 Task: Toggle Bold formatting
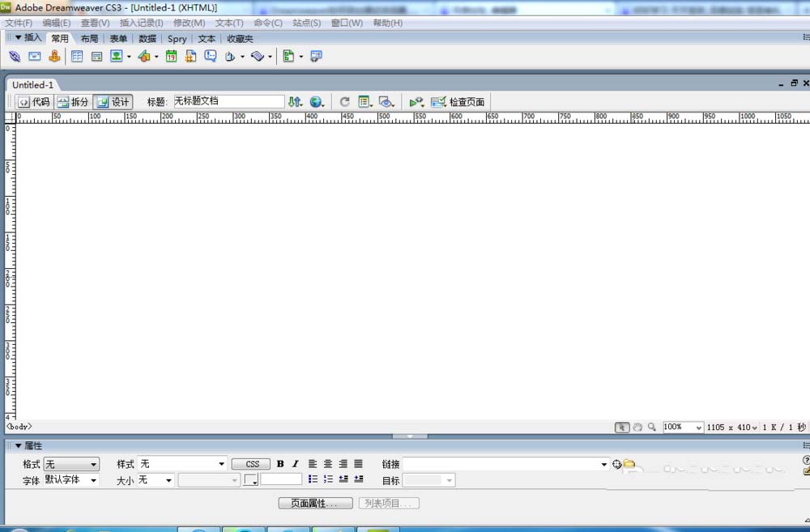280,464
